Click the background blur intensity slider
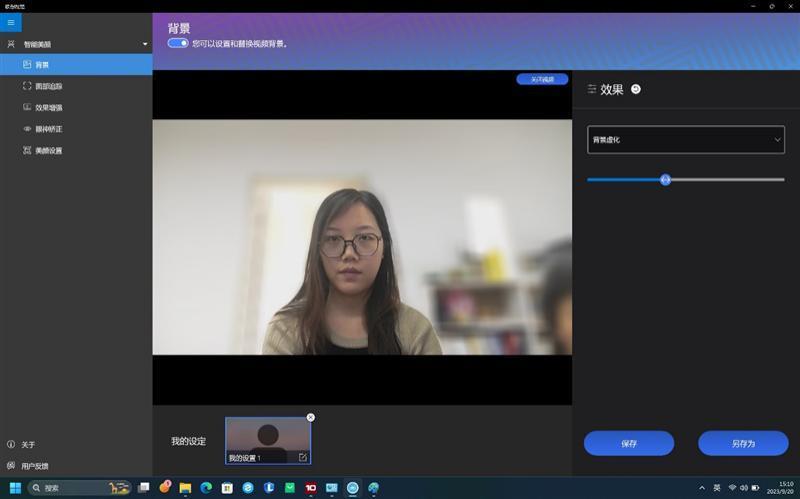 [686, 180]
